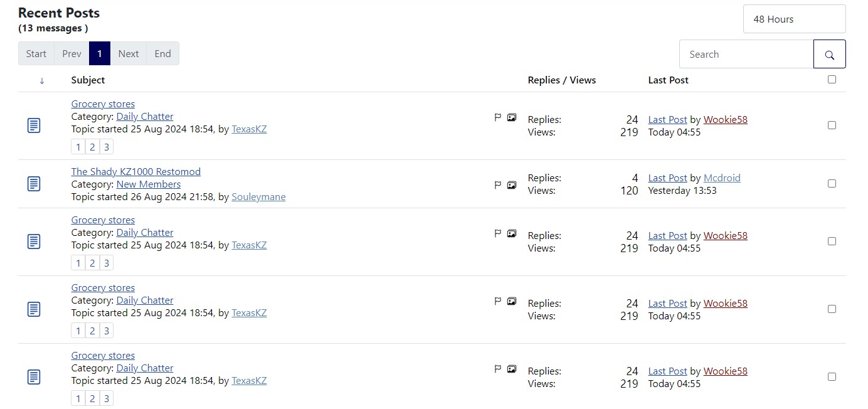Go to the Next page
868x409 pixels.
click(x=129, y=54)
